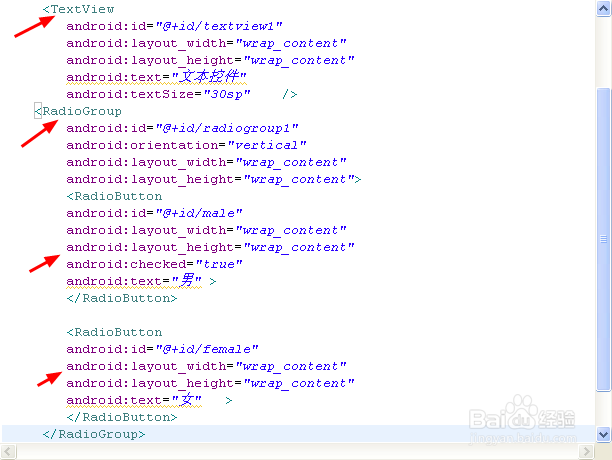Click the android:textSize="30sp" line
This screenshot has height=460, width=612.
point(182,94)
